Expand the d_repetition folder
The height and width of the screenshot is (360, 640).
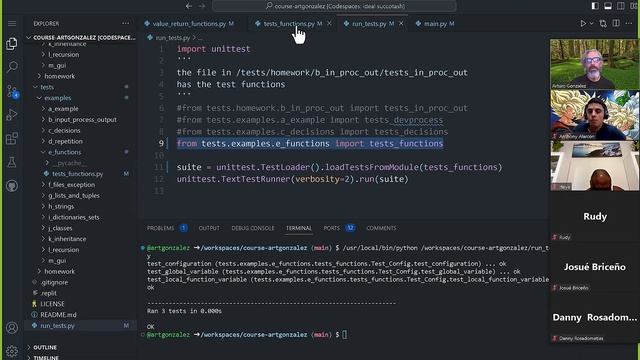[x=80, y=141]
